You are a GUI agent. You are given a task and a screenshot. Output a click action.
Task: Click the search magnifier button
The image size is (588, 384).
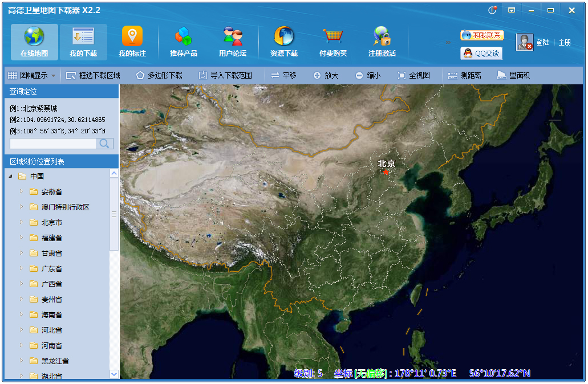(x=104, y=144)
